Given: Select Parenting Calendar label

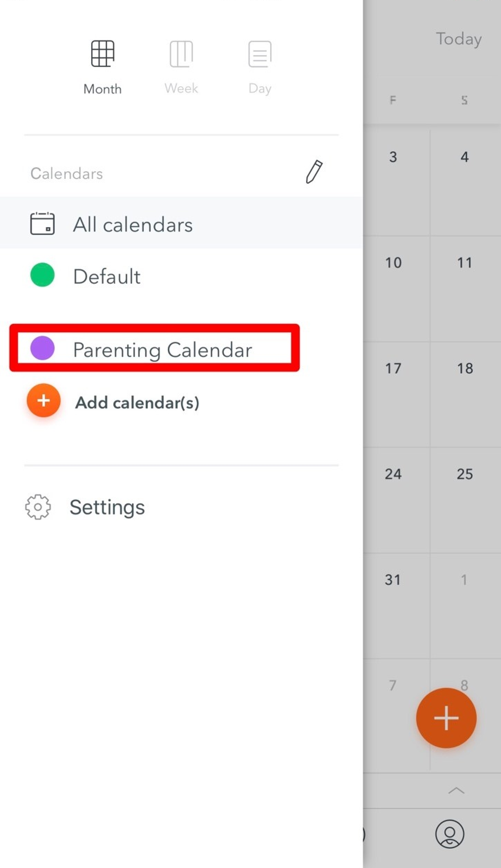Looking at the screenshot, I should click(162, 350).
